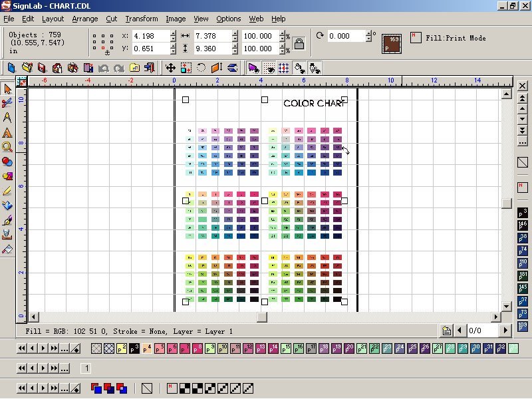Select the Zoom magnifier tool
The width and height of the screenshot is (532, 399).
point(7,147)
